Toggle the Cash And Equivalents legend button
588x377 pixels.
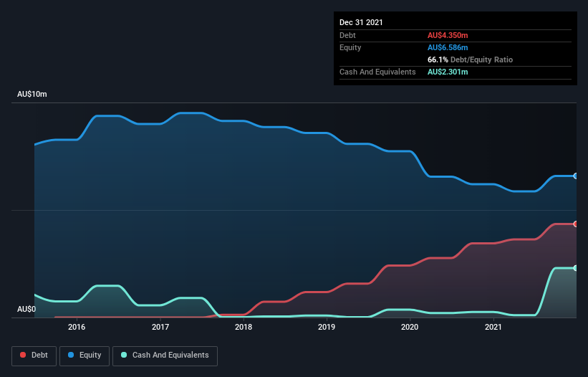click(x=165, y=355)
